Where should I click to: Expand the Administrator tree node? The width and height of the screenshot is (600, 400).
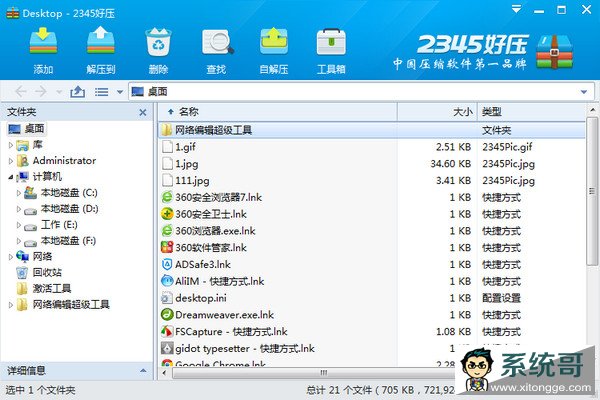(x=11, y=161)
